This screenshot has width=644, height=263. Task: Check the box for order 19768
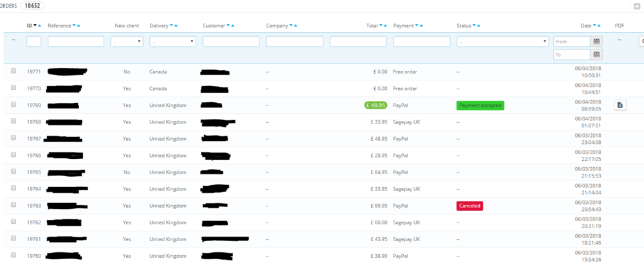coord(14,121)
